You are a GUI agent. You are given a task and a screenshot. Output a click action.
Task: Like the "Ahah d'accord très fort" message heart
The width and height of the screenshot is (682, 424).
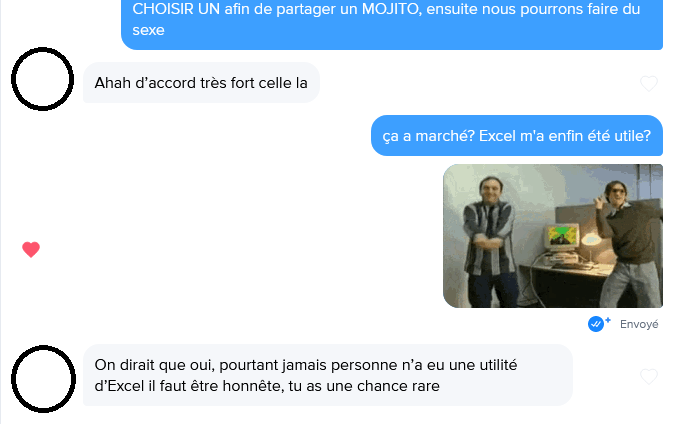(649, 83)
